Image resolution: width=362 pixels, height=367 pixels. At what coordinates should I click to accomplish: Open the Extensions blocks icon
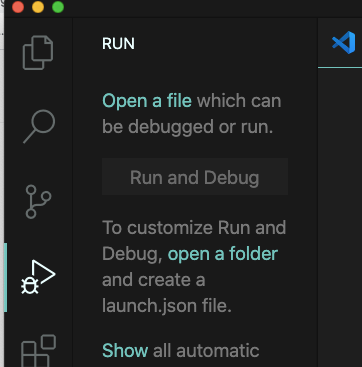[x=38, y=351]
